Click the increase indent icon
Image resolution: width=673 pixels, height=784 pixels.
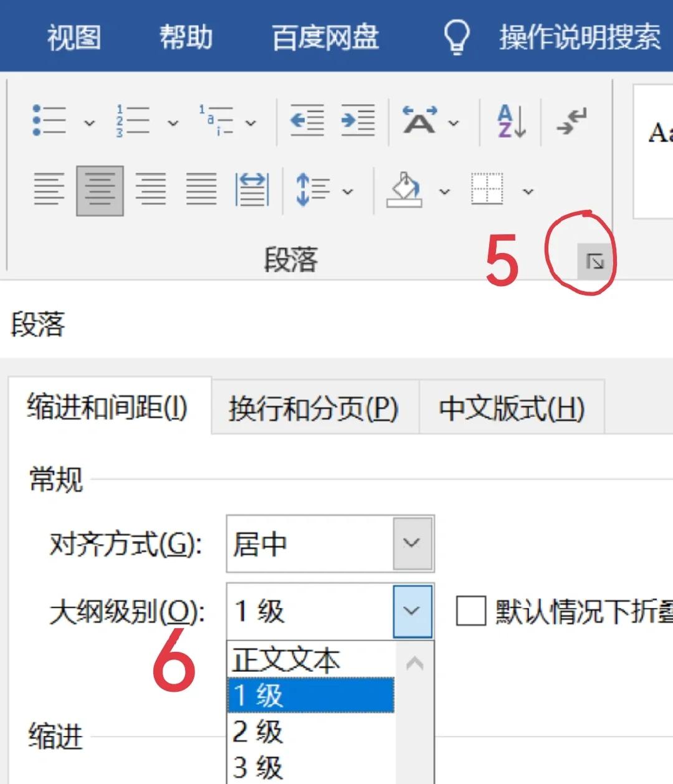[358, 122]
